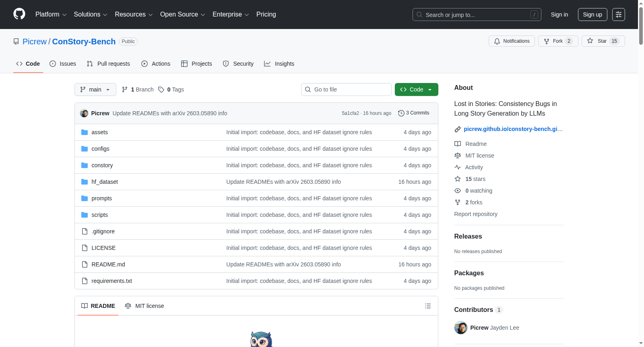Click the Sign in link
The width and height of the screenshot is (644, 347).
(559, 15)
